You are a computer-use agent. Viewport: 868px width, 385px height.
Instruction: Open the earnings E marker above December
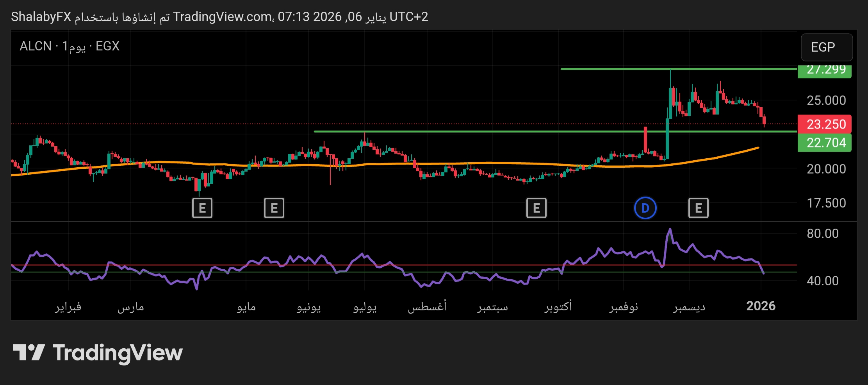(x=698, y=208)
